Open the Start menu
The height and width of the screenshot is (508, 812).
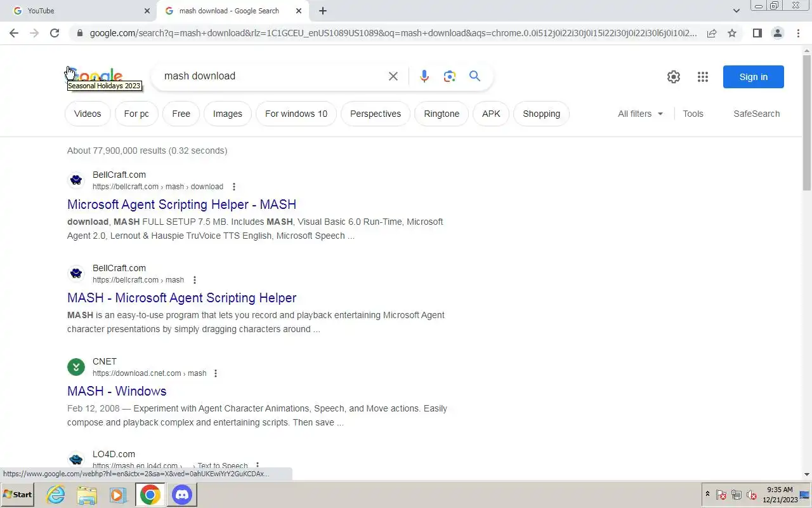[x=17, y=495]
